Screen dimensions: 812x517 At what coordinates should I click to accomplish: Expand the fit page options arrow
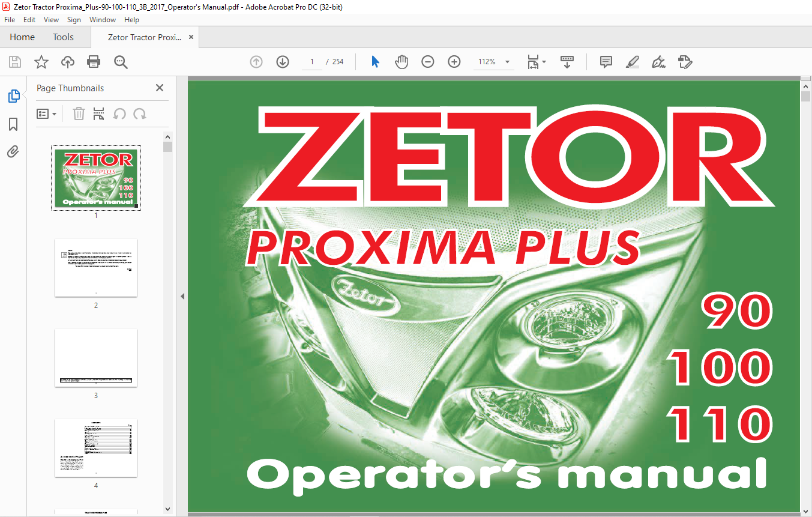[544, 62]
